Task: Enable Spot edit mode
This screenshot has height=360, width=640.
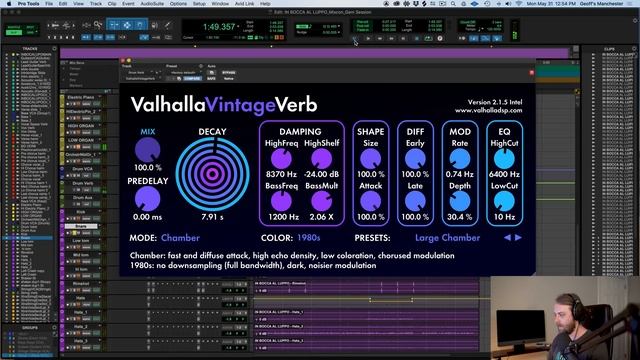Action: tap(30, 27)
